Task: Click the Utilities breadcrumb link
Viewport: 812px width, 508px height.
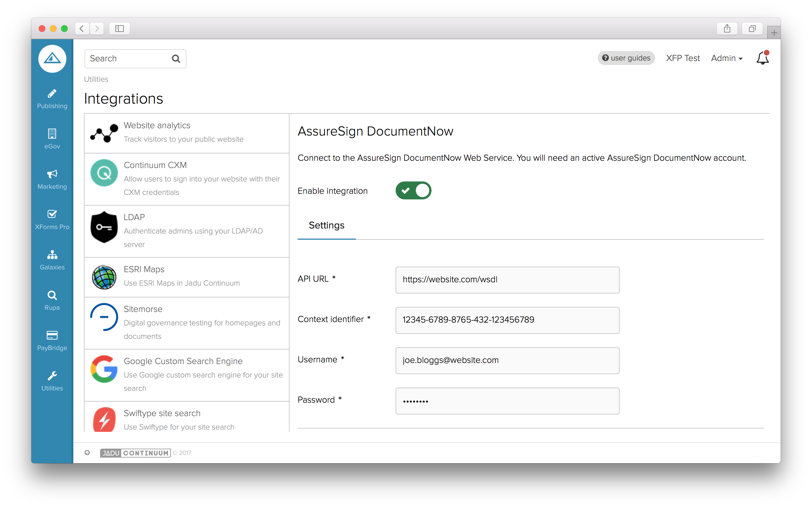Action: [x=96, y=79]
